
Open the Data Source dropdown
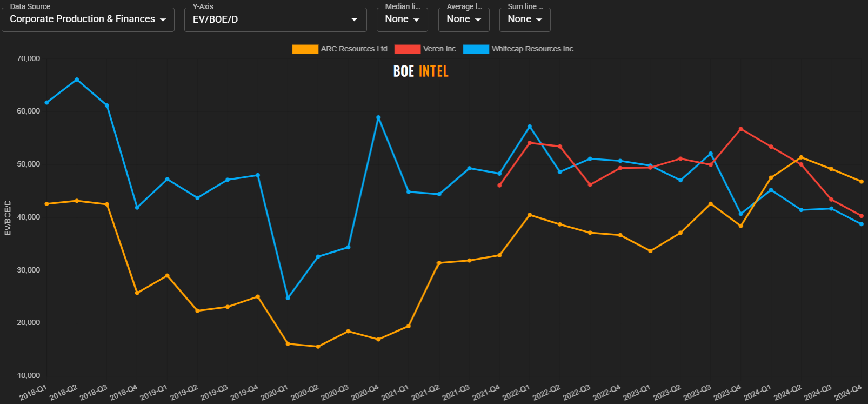[x=88, y=19]
